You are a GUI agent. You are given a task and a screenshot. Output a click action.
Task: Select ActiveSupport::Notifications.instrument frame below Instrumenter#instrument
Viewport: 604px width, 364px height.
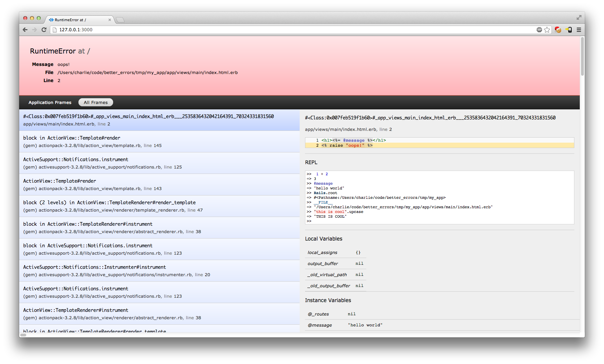[x=159, y=292]
